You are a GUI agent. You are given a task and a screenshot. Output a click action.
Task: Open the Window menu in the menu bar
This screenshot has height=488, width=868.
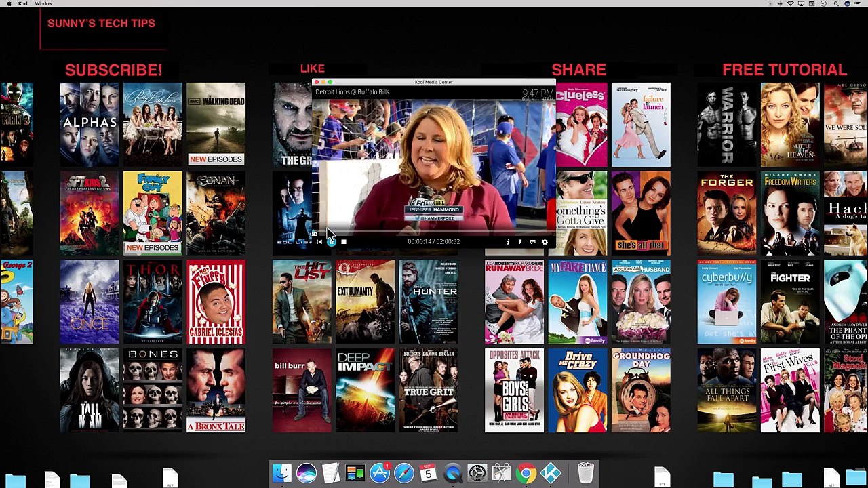point(43,3)
